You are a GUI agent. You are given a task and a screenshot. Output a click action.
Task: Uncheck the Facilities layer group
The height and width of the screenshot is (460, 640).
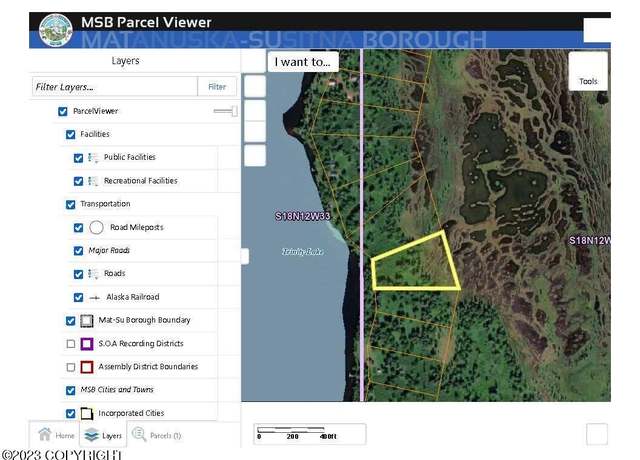tap(71, 134)
